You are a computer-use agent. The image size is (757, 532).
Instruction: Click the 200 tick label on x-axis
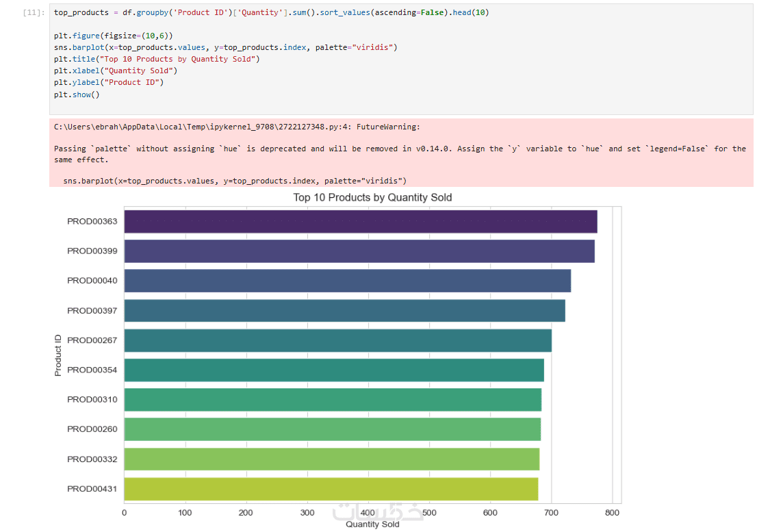pyautogui.click(x=246, y=513)
